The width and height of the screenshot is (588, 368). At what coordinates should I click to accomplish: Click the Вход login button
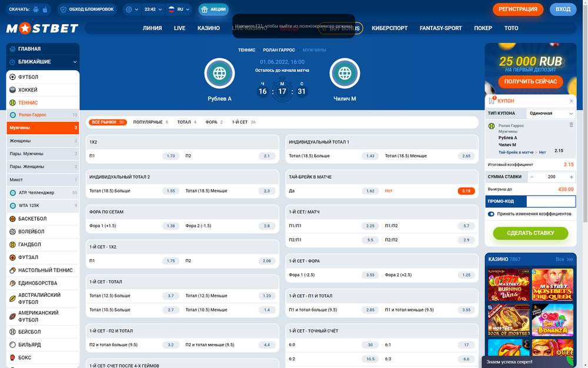point(563,9)
